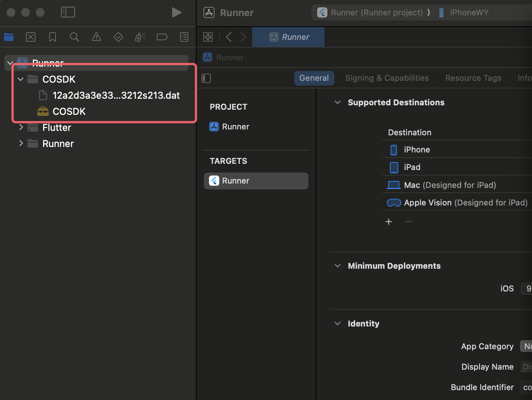
Task: Click the Destination column header
Action: point(410,132)
